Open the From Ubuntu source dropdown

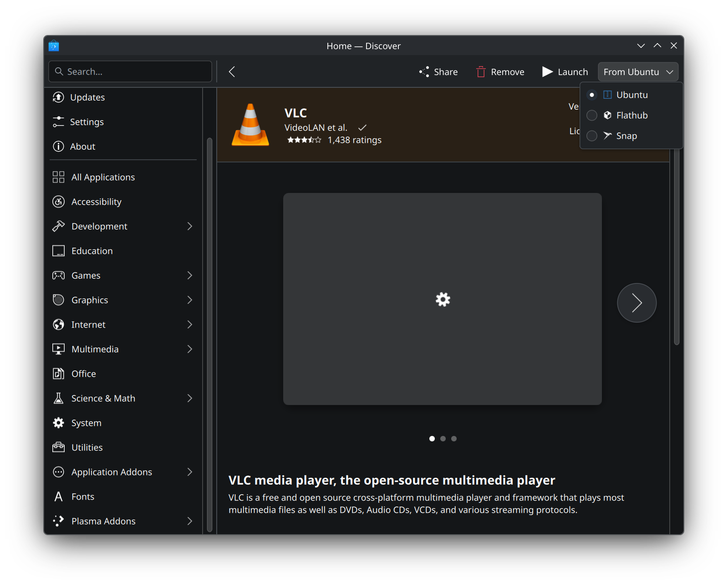coord(638,72)
